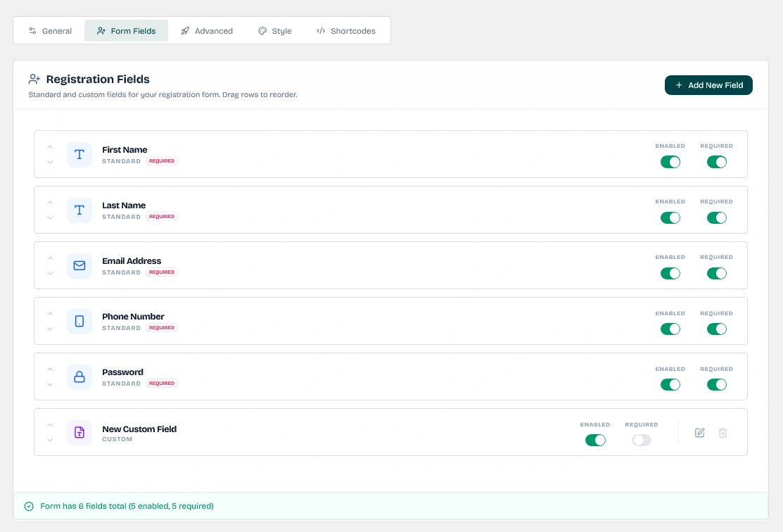Go to the Shortcodes tab
Image resolution: width=783 pixels, height=532 pixels.
tap(346, 31)
